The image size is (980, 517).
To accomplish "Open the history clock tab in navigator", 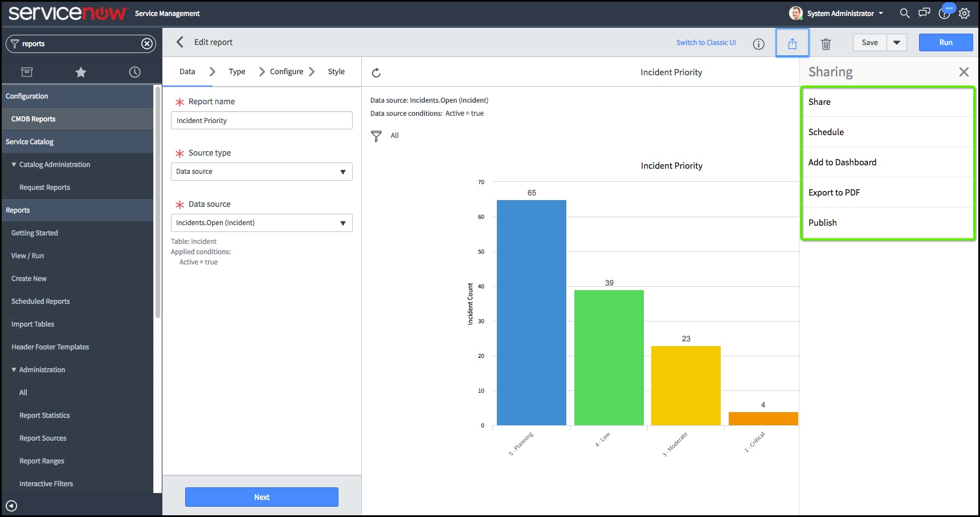I will 134,72.
